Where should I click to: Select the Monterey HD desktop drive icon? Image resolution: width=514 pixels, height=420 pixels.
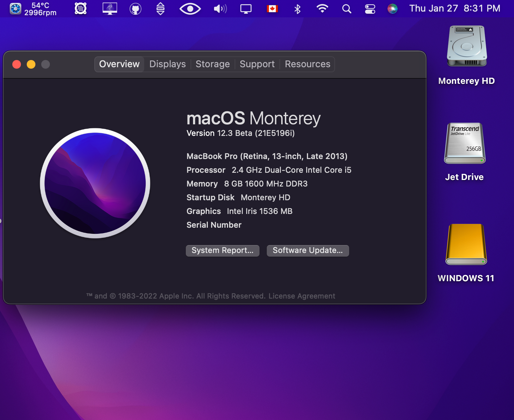[467, 46]
